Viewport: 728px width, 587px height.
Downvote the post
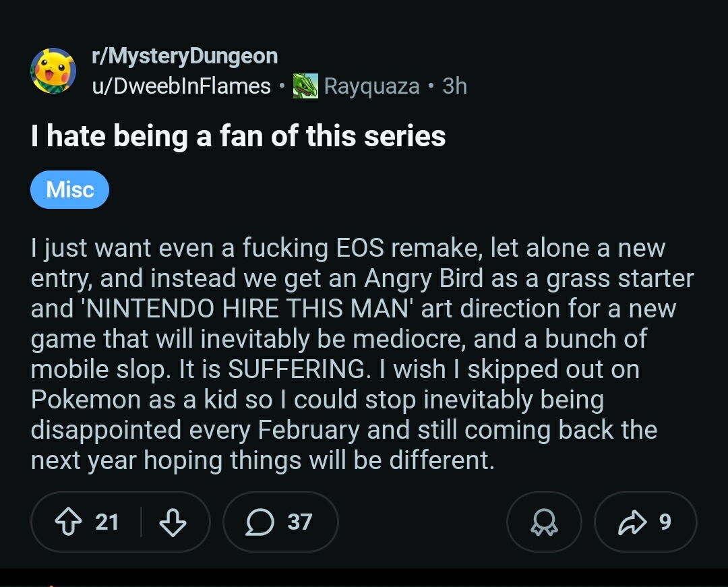(173, 522)
